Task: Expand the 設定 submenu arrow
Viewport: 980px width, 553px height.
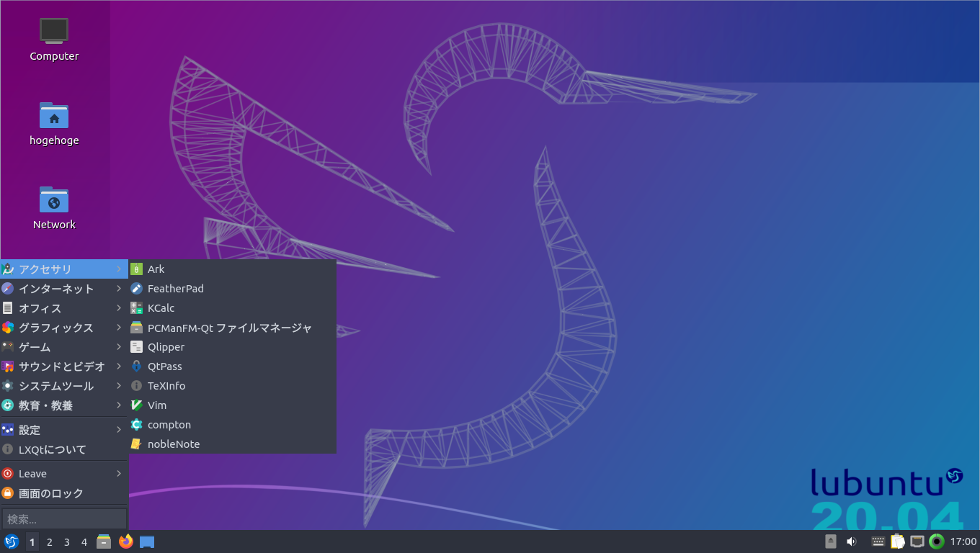Action: [x=119, y=430]
